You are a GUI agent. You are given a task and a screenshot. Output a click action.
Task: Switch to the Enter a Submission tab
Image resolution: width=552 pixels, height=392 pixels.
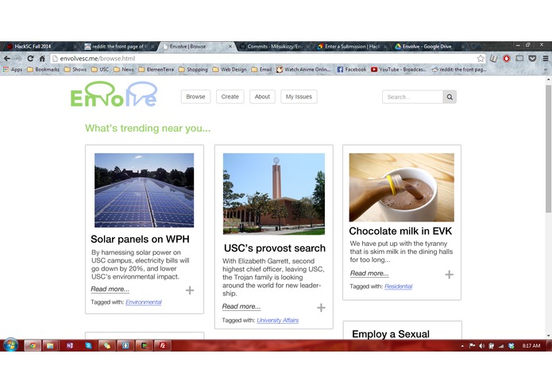point(352,46)
